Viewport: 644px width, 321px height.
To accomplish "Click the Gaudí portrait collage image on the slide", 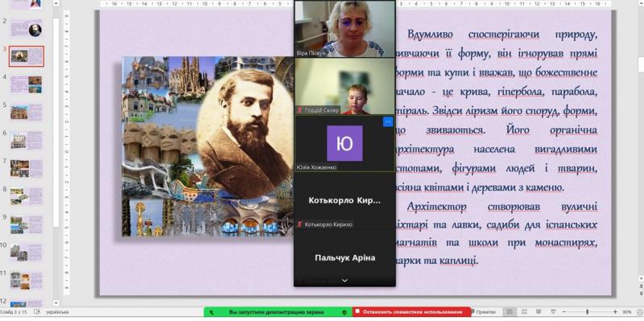I will 208,146.
